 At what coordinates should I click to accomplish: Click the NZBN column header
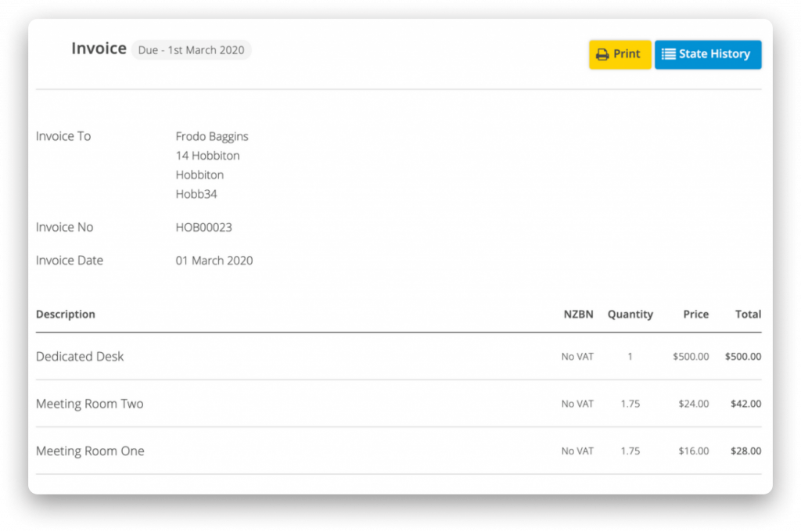(578, 315)
